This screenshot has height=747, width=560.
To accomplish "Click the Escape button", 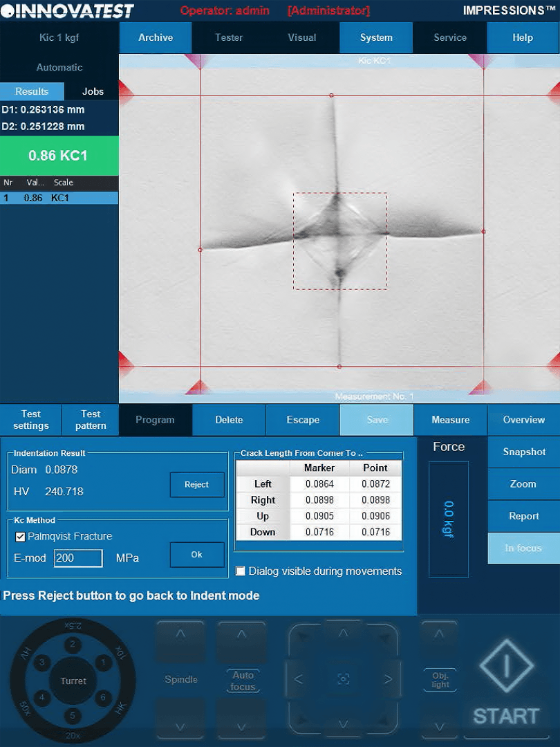I will coord(302,420).
